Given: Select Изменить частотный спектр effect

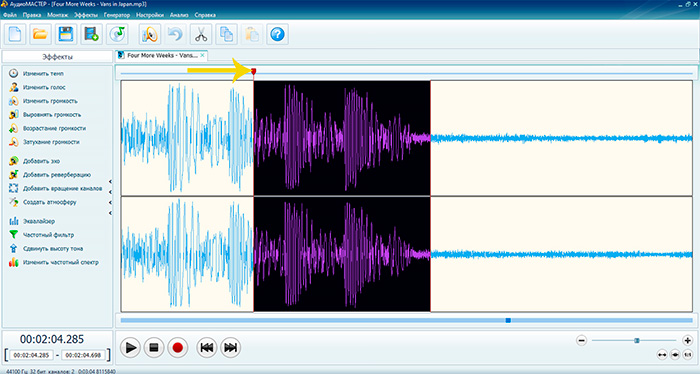Looking at the screenshot, I should coord(54,262).
